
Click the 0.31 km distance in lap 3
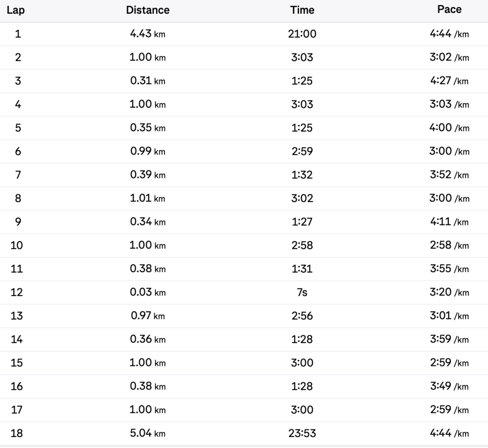click(148, 81)
